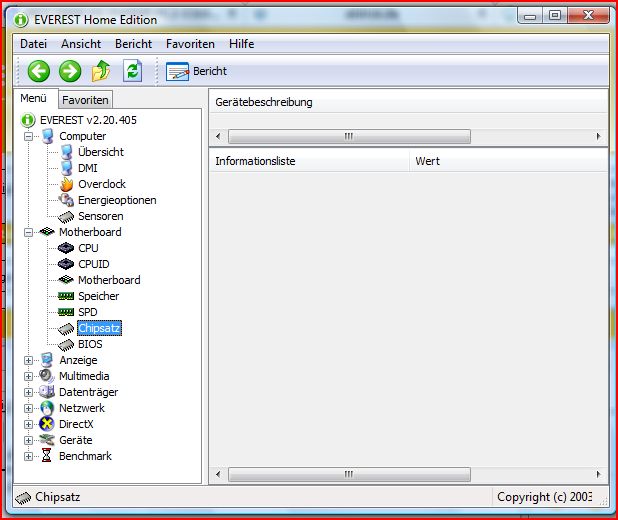Click the Energieoptionen icon
This screenshot has width=618, height=520.
(66, 200)
